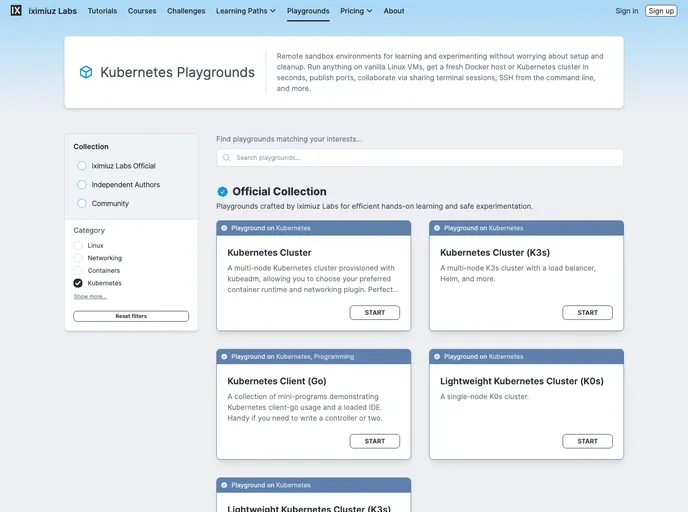Click the iximiuz Labs logo icon

(16, 11)
